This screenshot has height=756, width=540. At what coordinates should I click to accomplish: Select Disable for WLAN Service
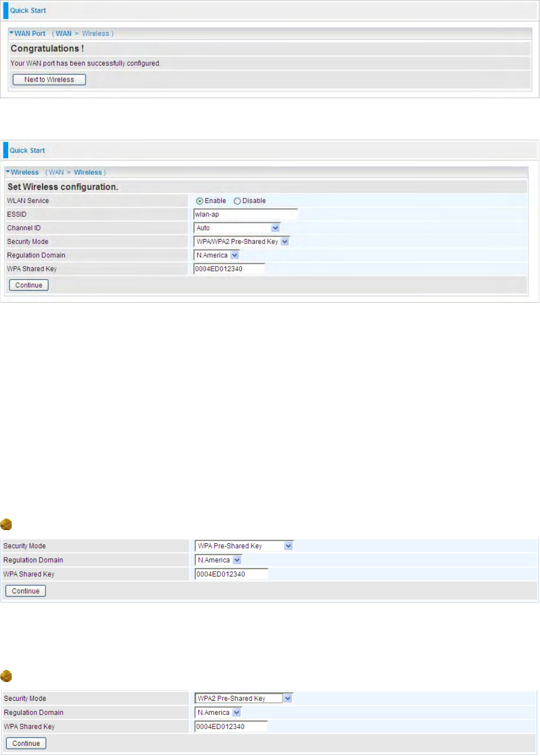[x=237, y=201]
